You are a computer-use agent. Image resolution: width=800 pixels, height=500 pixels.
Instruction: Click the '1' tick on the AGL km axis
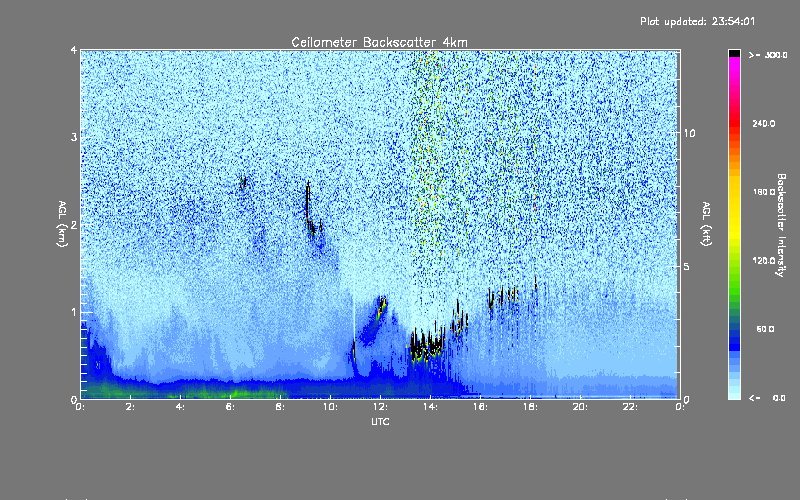[74, 312]
